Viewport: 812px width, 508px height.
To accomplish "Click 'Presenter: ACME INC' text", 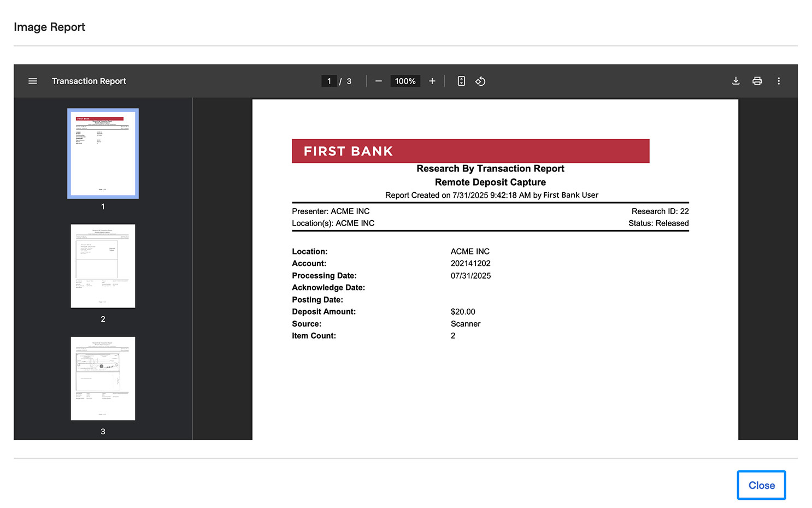I will pyautogui.click(x=331, y=211).
